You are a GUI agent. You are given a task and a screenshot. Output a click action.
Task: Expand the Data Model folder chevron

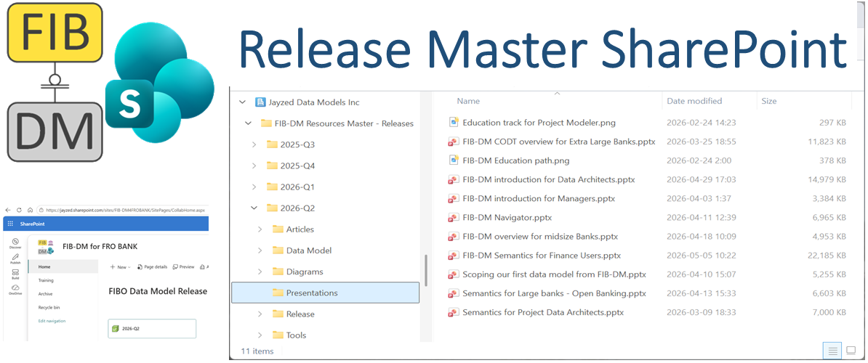(x=260, y=250)
